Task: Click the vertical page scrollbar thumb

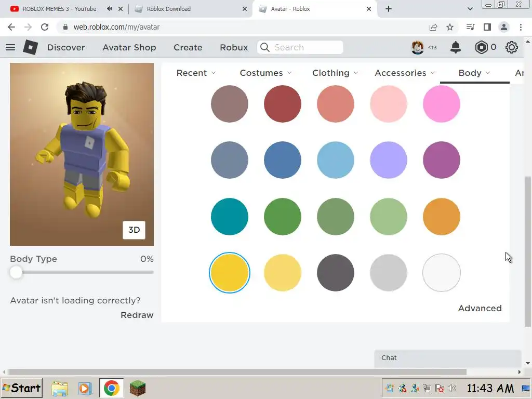Action: click(528, 251)
